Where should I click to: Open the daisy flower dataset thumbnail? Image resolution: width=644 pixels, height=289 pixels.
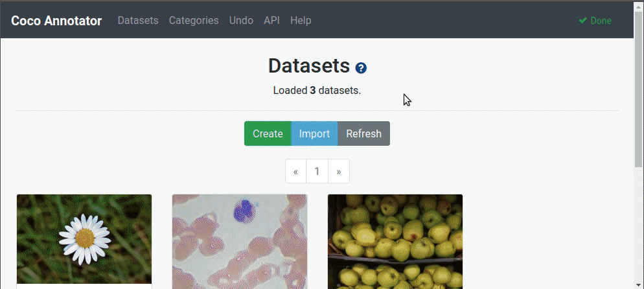tap(84, 238)
